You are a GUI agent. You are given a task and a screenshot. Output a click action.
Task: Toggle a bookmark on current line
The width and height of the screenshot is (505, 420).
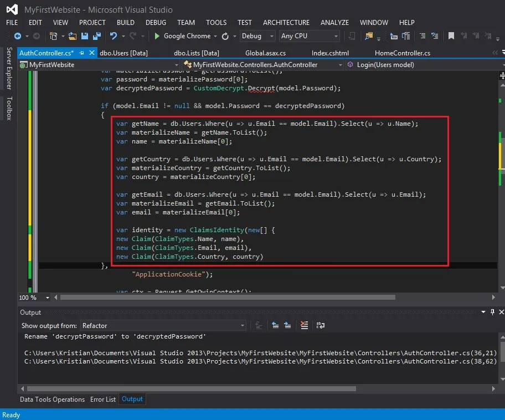tap(451, 36)
